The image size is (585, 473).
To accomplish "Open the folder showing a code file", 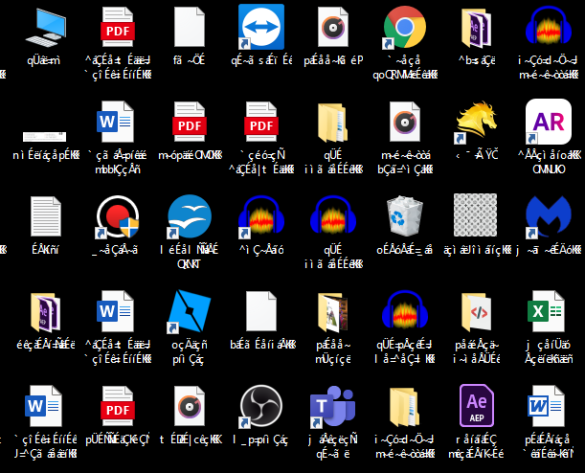I will pos(476,313).
